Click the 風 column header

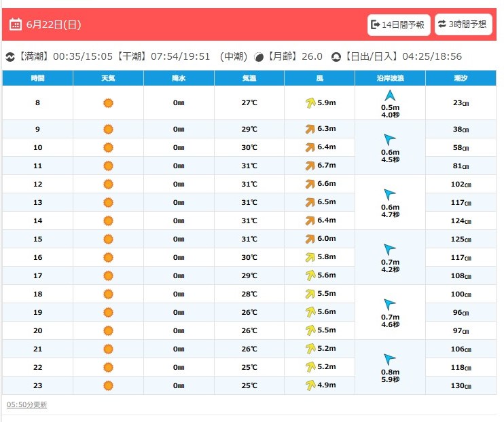[x=320, y=78]
